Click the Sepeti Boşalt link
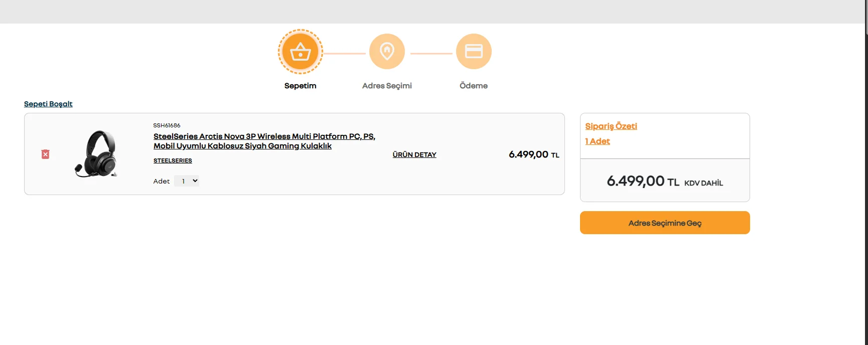This screenshot has width=868, height=345. point(48,104)
